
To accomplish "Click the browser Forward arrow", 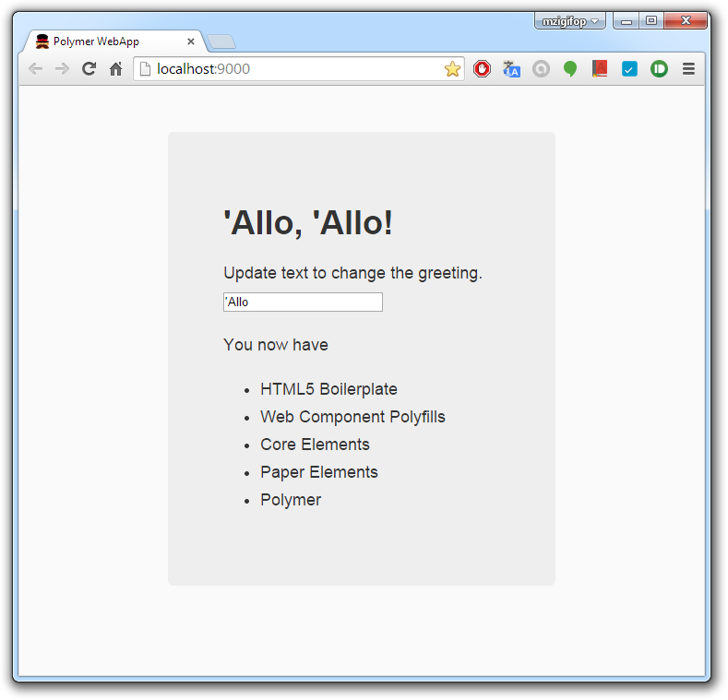I will pyautogui.click(x=62, y=69).
